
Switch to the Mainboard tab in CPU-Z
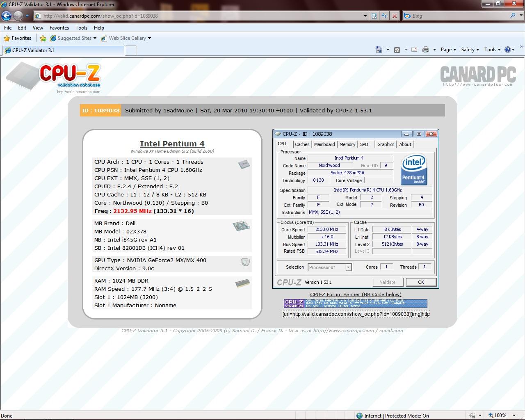324,144
